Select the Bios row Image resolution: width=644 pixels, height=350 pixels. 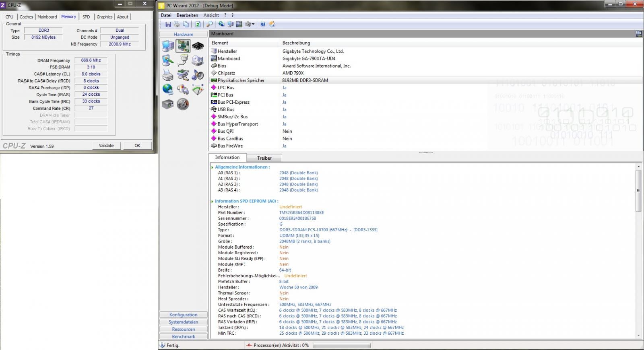pos(426,66)
